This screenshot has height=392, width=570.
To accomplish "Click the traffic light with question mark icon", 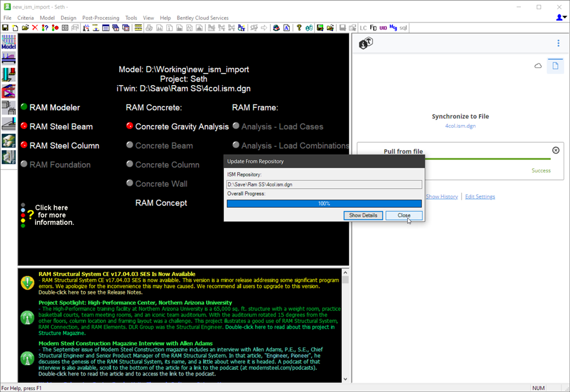I will pos(45,27).
